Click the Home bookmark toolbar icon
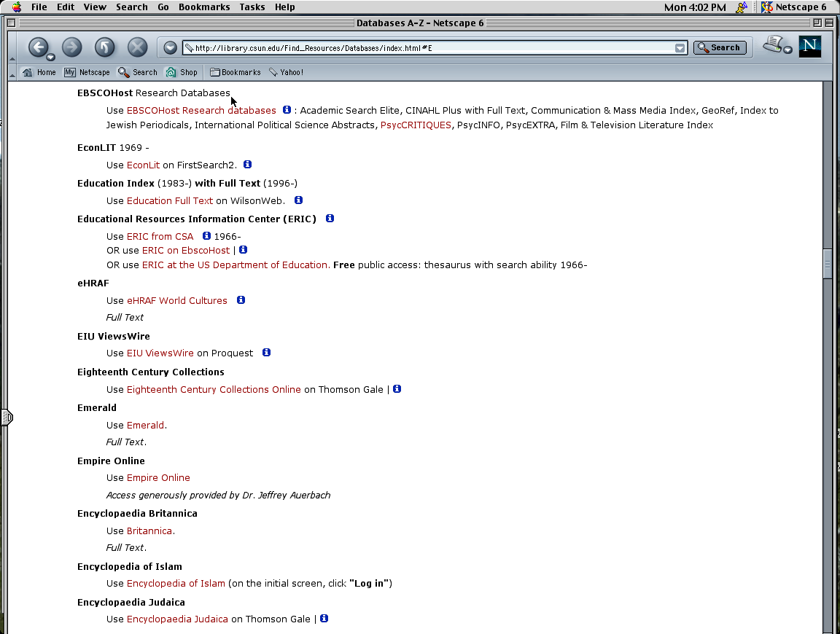This screenshot has width=840, height=634. click(39, 72)
